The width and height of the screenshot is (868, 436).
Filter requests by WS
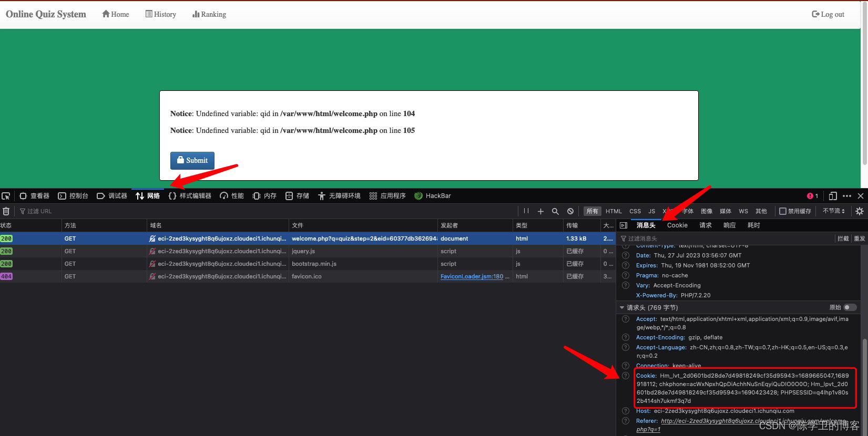[743, 211]
